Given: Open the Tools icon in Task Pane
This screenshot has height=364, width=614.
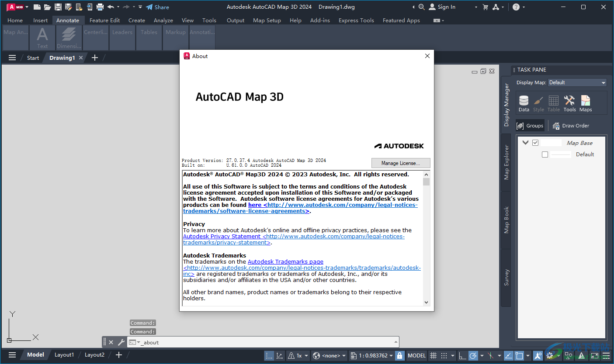Looking at the screenshot, I should (x=569, y=104).
